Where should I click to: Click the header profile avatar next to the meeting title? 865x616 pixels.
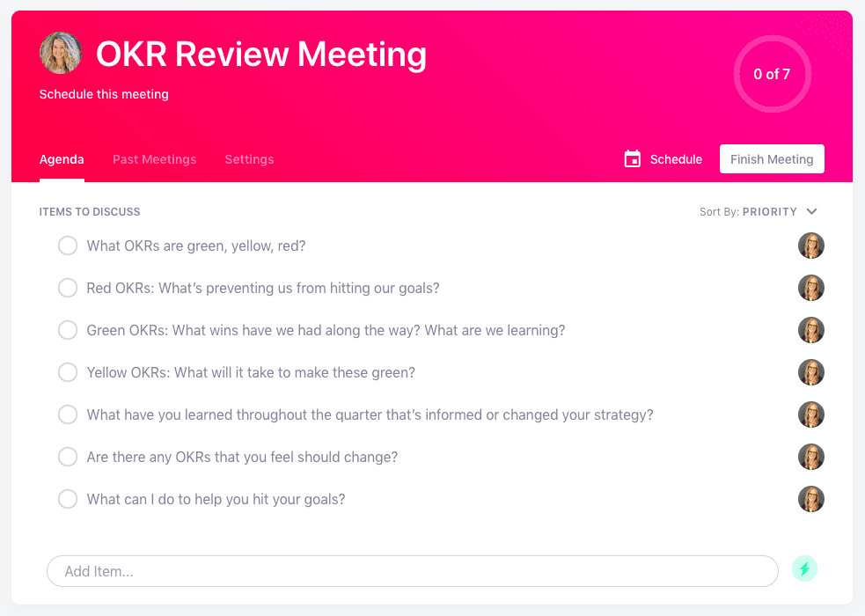61,53
